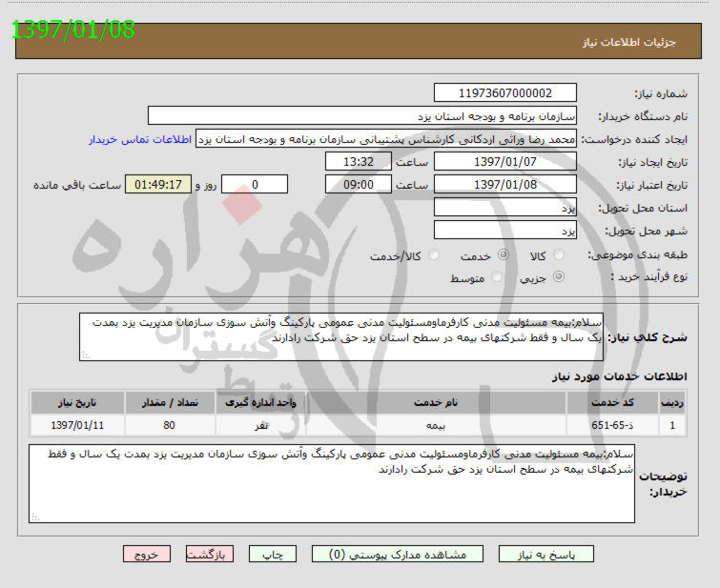Click the ردیف column header
The height and width of the screenshot is (588, 720).
point(672,402)
